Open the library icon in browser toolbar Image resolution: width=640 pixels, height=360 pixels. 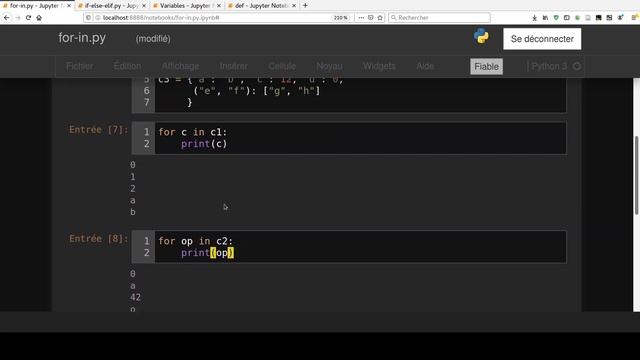[x=545, y=18]
